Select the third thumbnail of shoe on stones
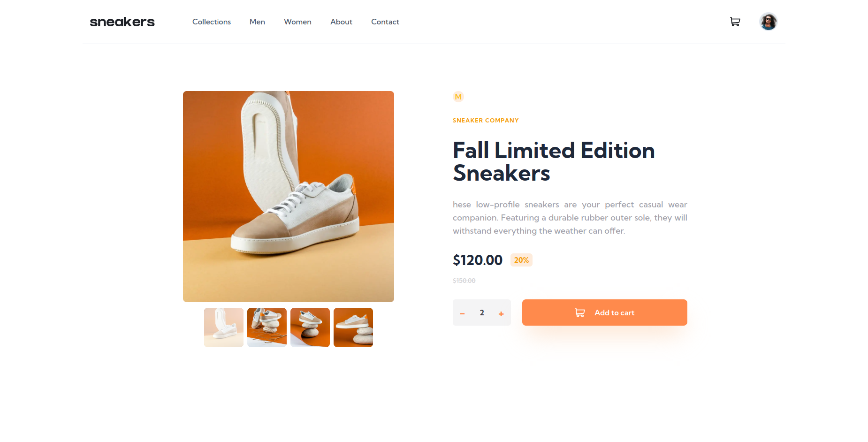Screen dimensions: 868x442 tap(310, 328)
